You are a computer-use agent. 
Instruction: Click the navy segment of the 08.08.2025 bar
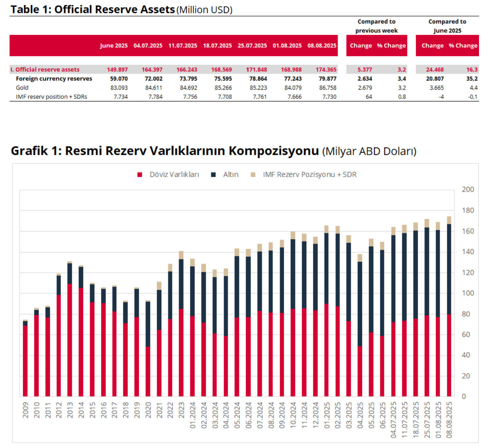pyautogui.click(x=449, y=269)
